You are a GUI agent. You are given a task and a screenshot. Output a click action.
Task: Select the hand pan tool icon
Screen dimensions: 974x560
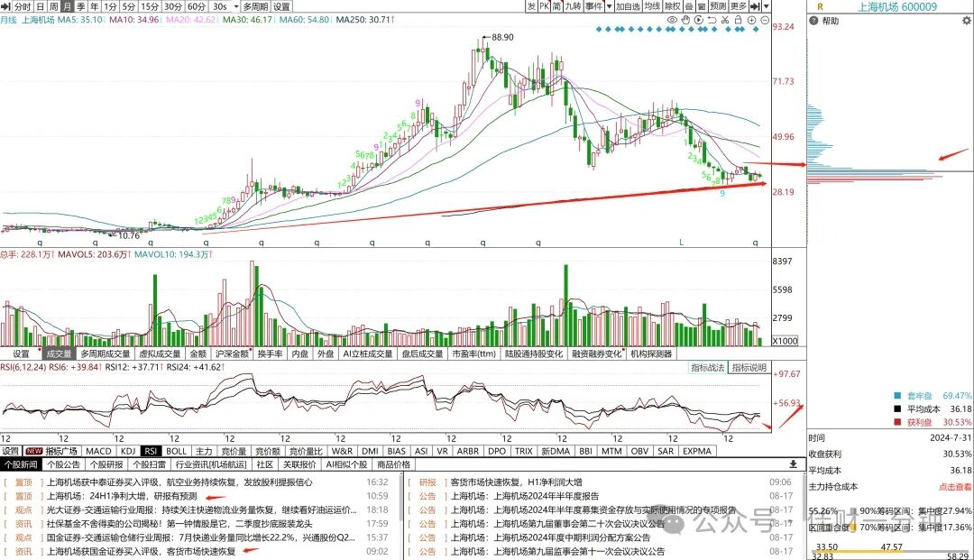685,20
